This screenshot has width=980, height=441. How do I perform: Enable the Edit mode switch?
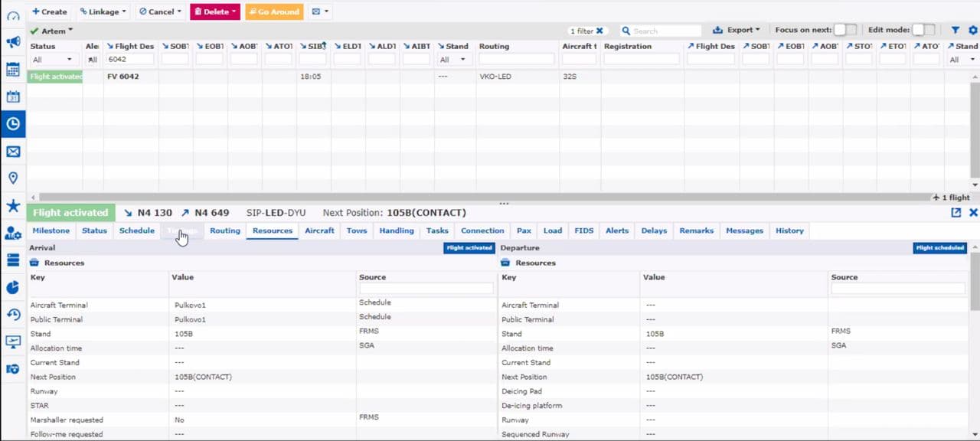pos(923,30)
